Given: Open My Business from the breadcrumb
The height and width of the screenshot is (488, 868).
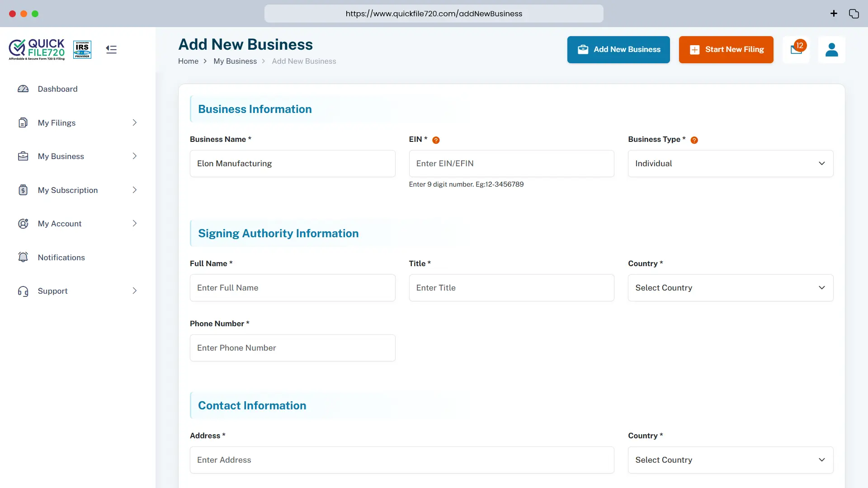Looking at the screenshot, I should pyautogui.click(x=235, y=61).
